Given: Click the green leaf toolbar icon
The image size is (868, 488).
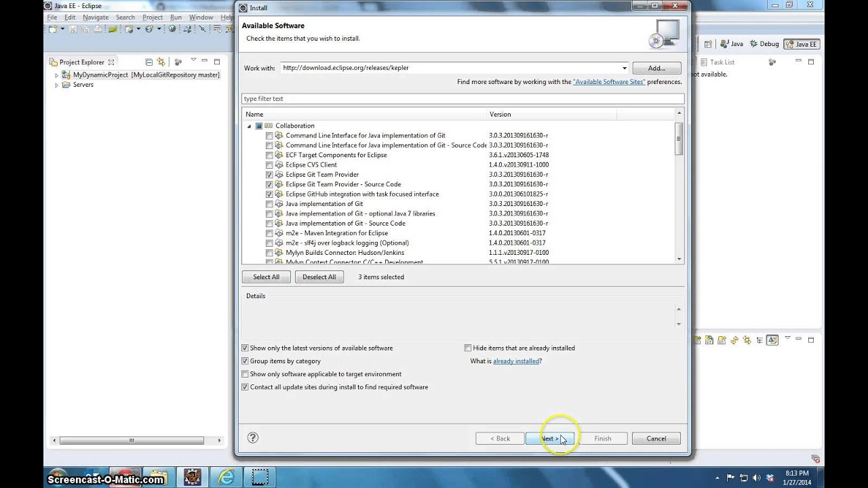Looking at the screenshot, I should [x=113, y=29].
